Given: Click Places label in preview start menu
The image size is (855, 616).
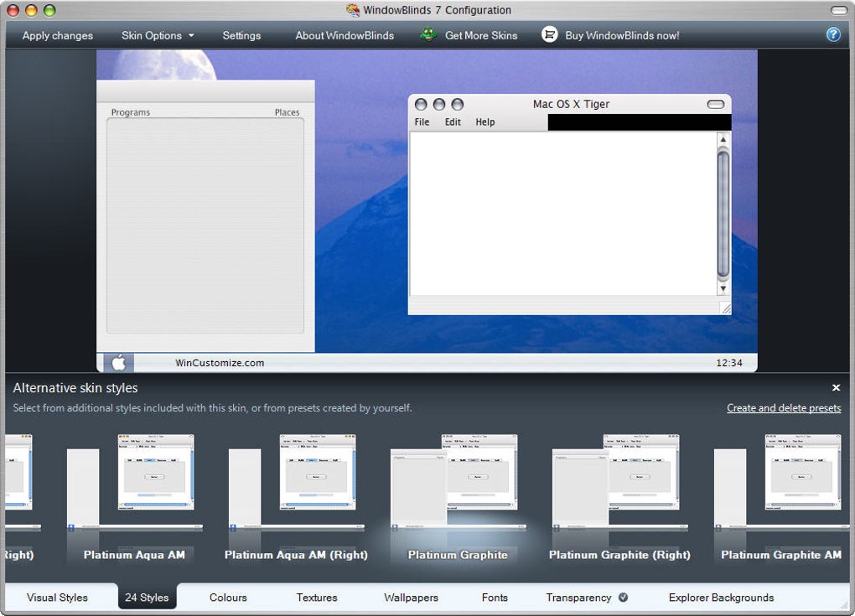Looking at the screenshot, I should [x=287, y=112].
